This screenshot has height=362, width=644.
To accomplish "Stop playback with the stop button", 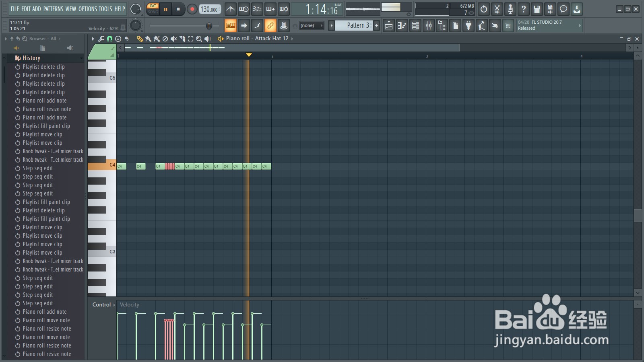I will (x=178, y=9).
